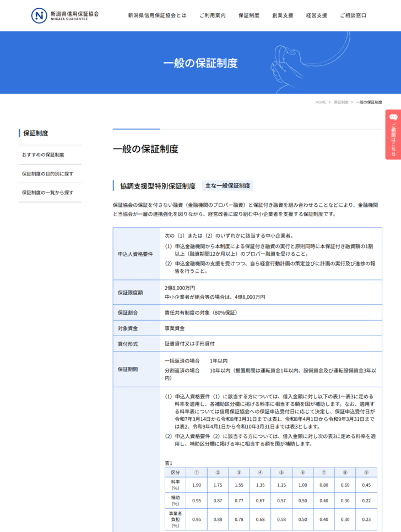Click the heading 協調支援型特別保証制度
The width and height of the screenshot is (401, 532).
click(158, 186)
